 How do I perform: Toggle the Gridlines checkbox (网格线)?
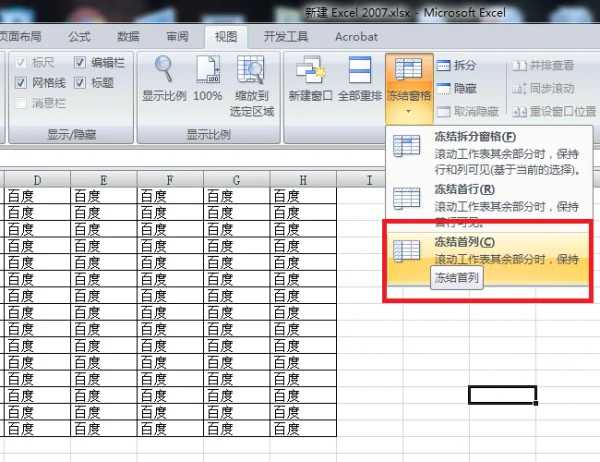pos(21,82)
